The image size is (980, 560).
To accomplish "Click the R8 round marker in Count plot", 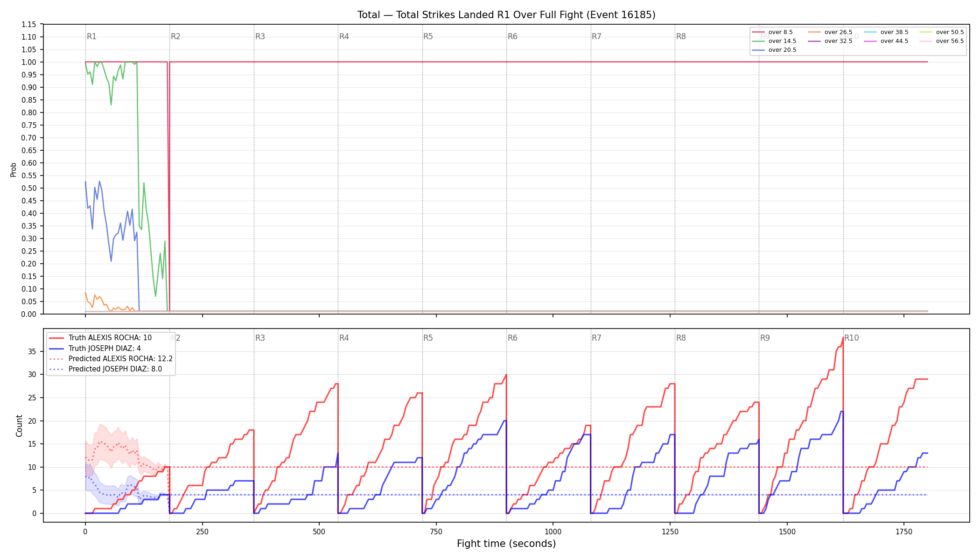I will (681, 338).
